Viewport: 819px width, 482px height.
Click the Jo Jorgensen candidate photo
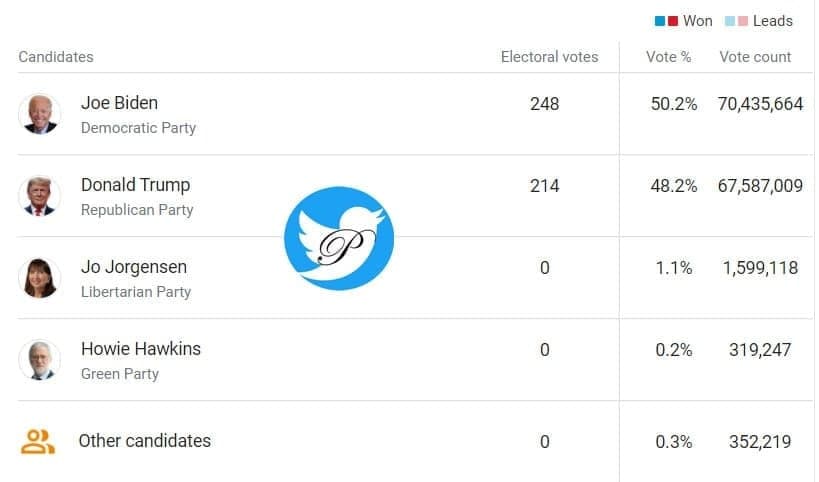click(x=39, y=277)
